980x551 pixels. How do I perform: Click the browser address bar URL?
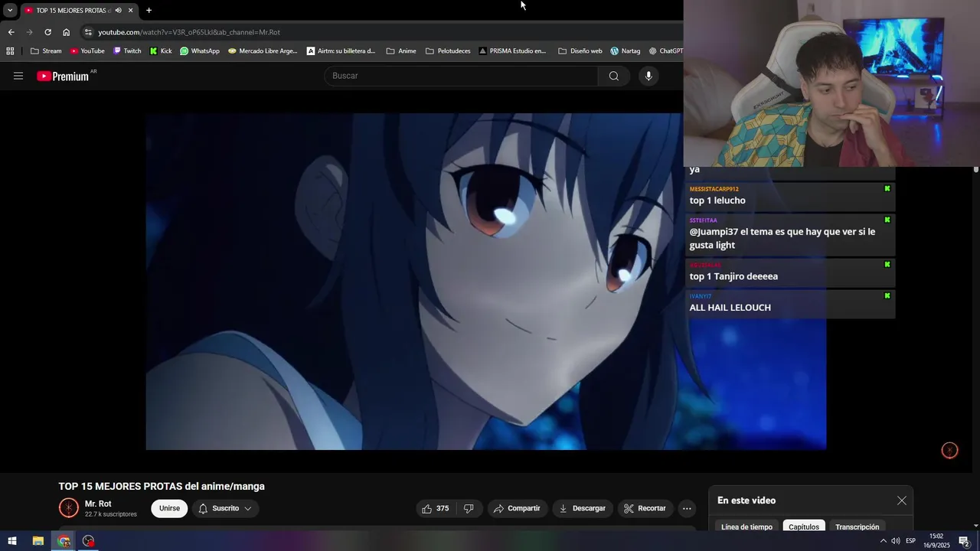(x=189, y=32)
